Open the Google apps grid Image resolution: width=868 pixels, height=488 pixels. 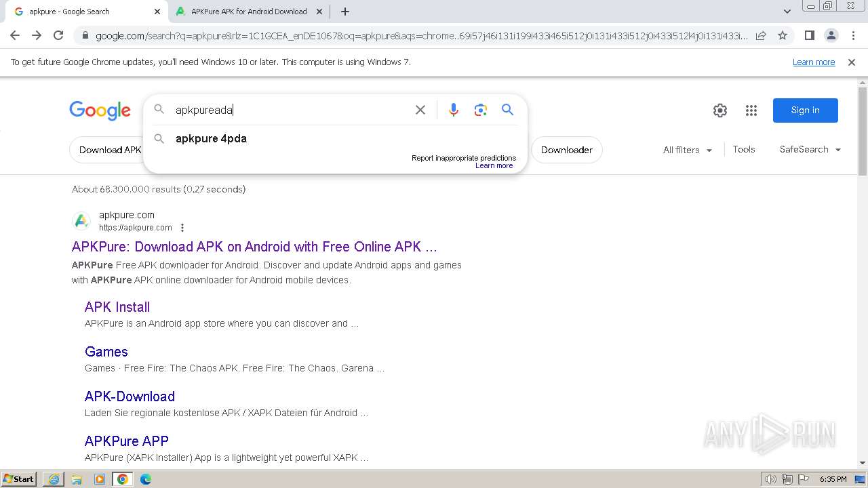[751, 110]
